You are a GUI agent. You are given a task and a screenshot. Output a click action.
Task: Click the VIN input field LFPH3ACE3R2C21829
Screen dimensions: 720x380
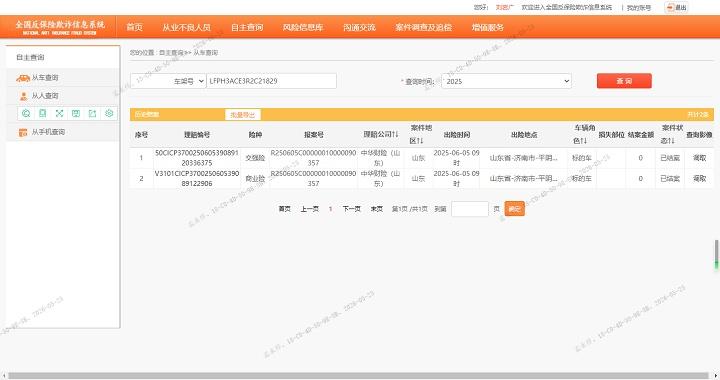tap(271, 81)
